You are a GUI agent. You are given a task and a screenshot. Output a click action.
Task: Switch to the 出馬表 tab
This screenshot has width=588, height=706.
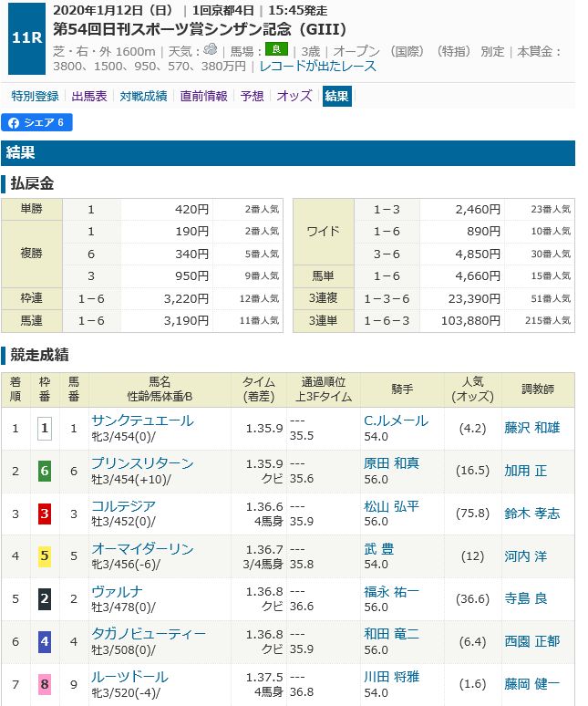[89, 96]
